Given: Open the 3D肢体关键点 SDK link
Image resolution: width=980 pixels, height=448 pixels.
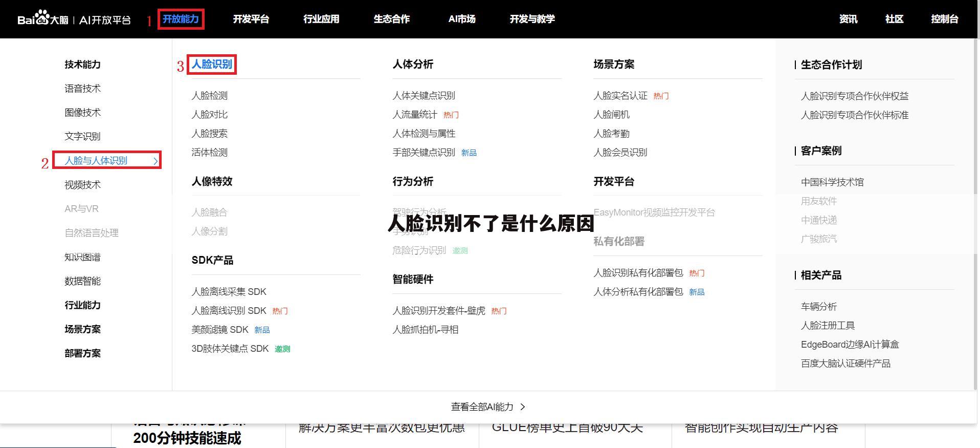Looking at the screenshot, I should point(230,349).
